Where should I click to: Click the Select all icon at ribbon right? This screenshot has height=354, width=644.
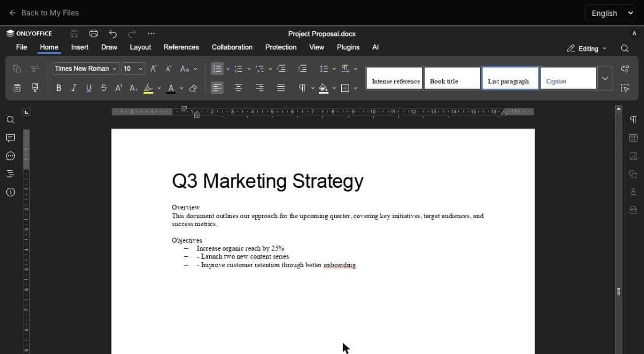pos(625,88)
